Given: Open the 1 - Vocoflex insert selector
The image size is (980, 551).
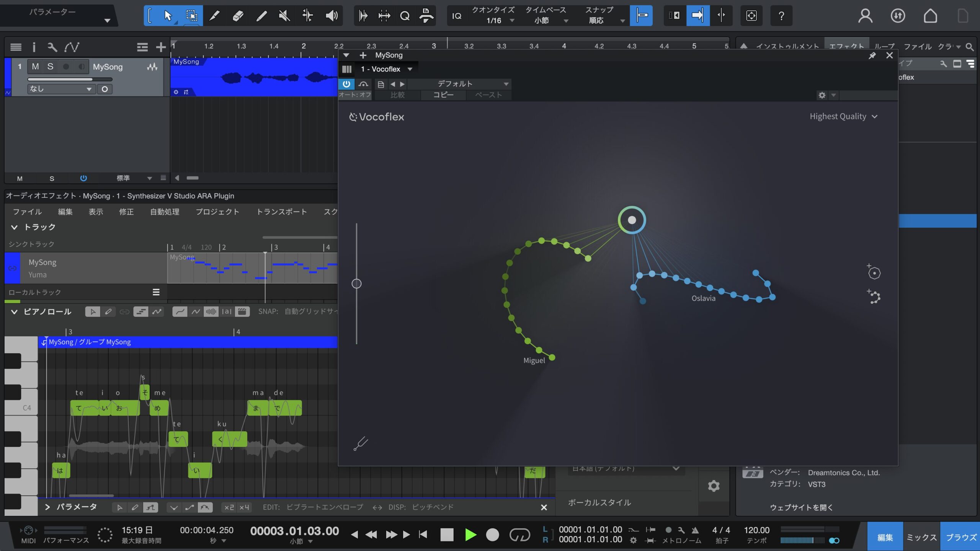Looking at the screenshot, I should point(387,69).
